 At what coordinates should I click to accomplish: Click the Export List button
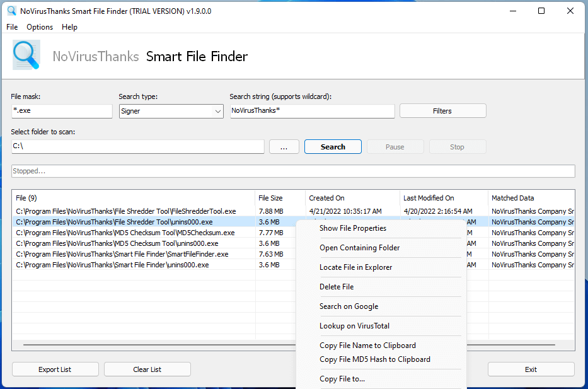pos(55,369)
